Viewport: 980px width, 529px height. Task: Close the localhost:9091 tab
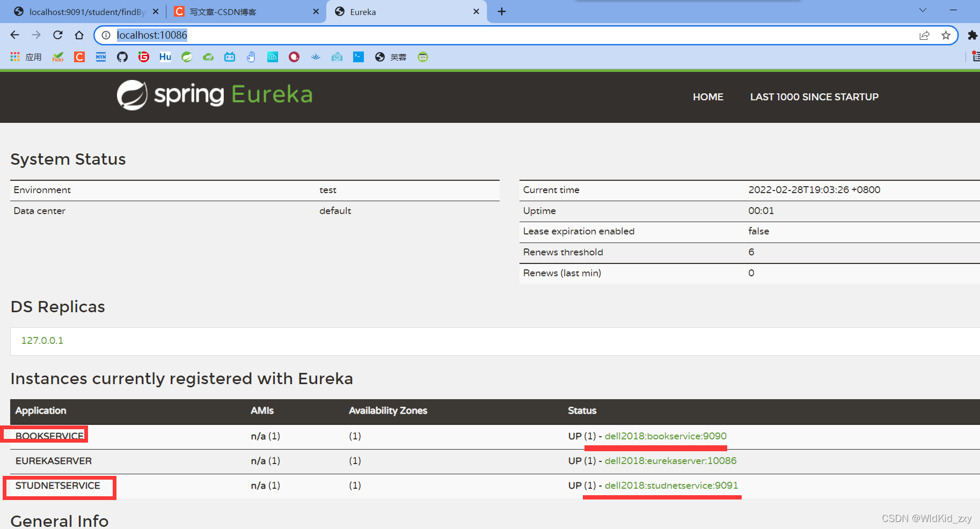(x=156, y=11)
